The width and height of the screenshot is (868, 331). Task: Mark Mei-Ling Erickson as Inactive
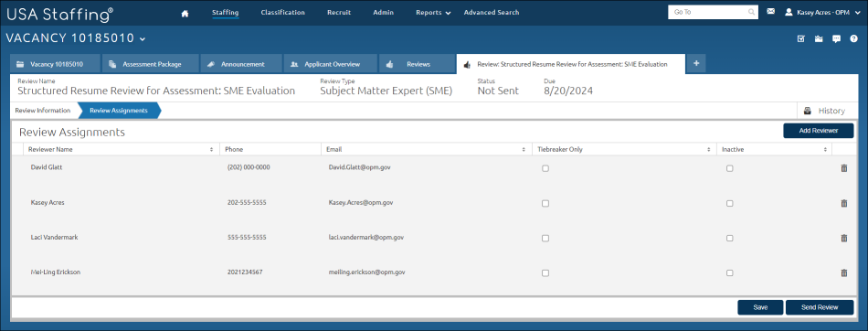click(x=730, y=273)
